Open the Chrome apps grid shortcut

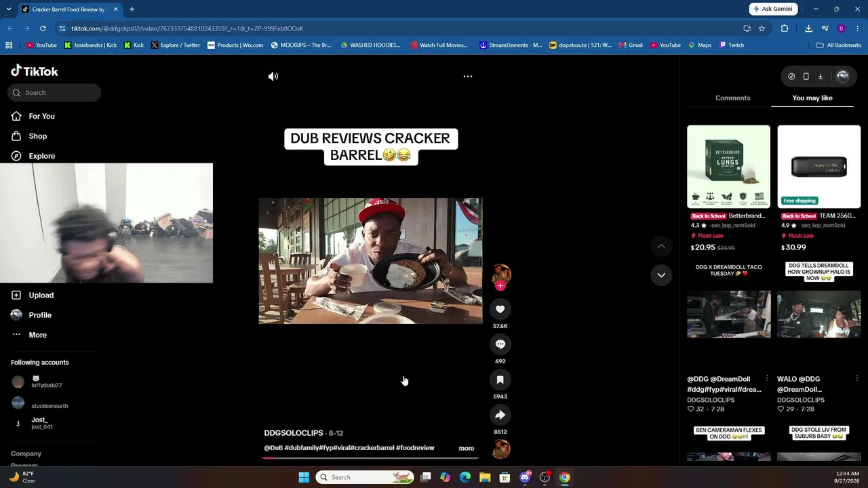click(x=9, y=45)
